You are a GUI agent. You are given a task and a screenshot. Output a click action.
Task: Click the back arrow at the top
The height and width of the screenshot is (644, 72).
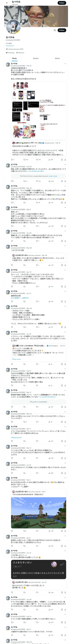pos(7,3)
